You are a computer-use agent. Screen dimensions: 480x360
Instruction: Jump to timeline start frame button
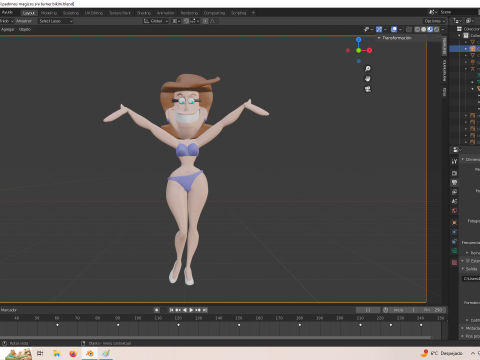point(171,310)
